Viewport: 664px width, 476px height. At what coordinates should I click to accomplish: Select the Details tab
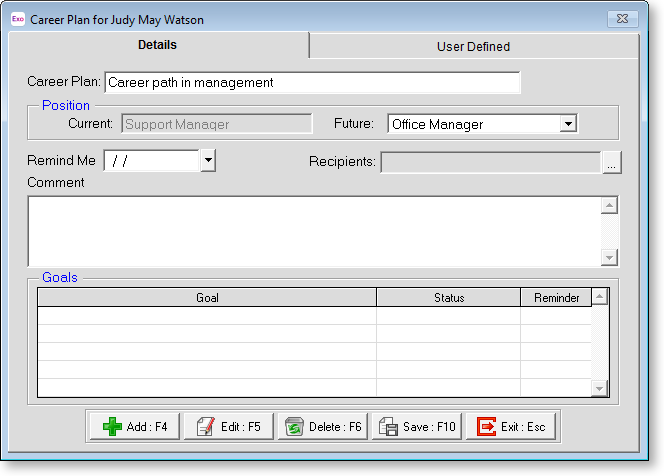(158, 45)
